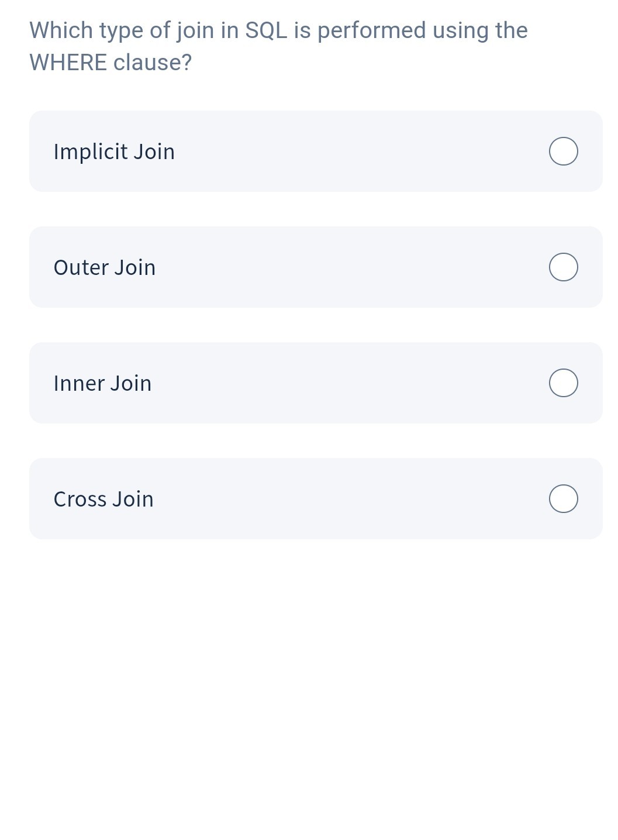Click the word "Cross" in fourth option
Viewport: 618px width, 840px height.
tap(80, 499)
